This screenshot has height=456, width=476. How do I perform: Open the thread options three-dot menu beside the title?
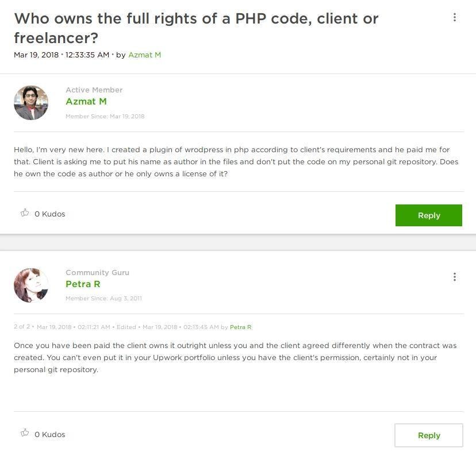pyautogui.click(x=454, y=18)
